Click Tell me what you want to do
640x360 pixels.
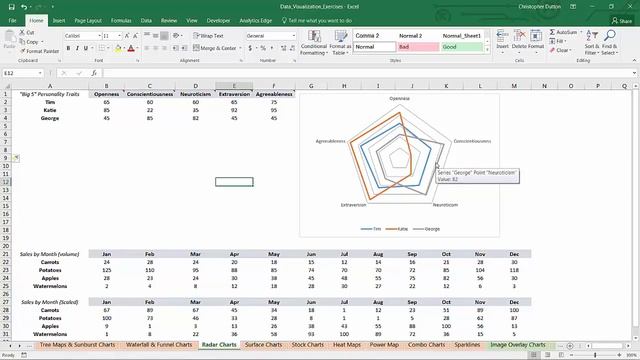[x=317, y=20]
